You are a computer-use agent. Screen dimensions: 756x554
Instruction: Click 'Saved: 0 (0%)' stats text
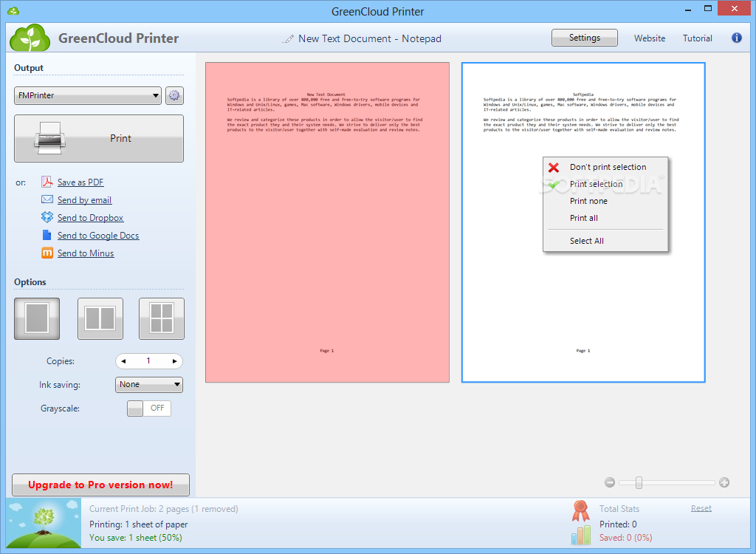(625, 538)
